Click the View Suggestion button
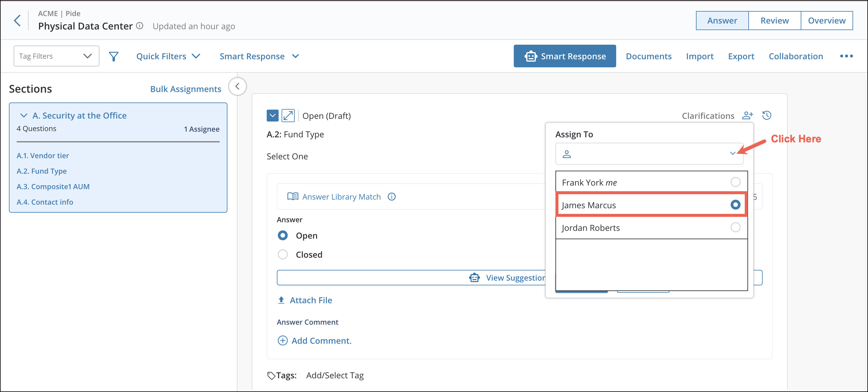Viewport: 868px width, 392px height. click(519, 278)
